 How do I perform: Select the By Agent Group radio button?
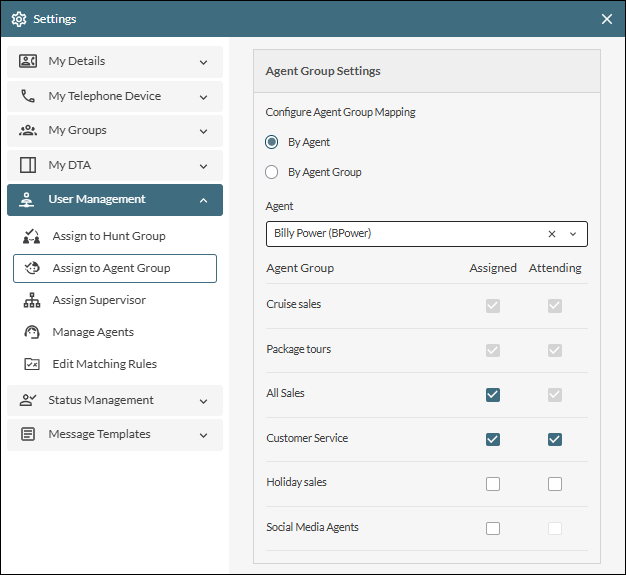click(x=272, y=172)
